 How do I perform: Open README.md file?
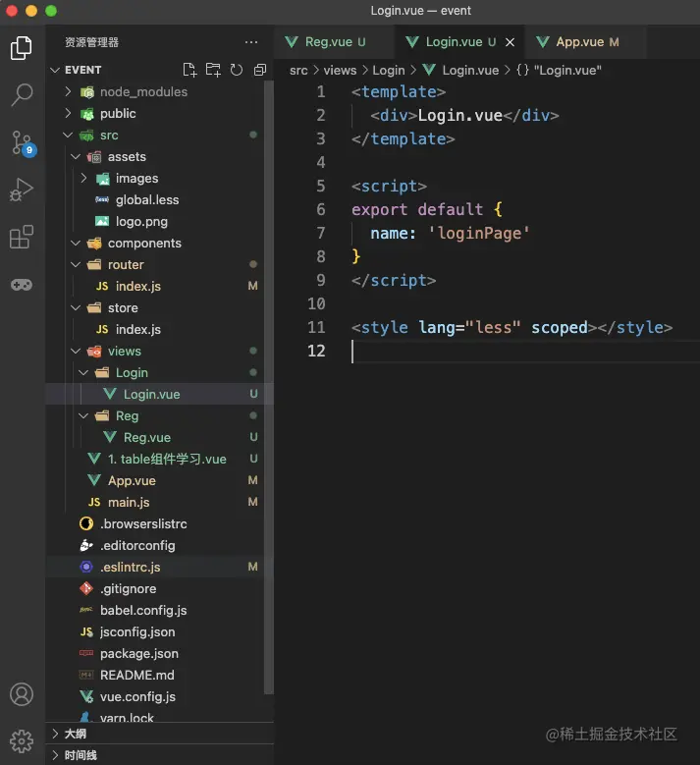155,676
